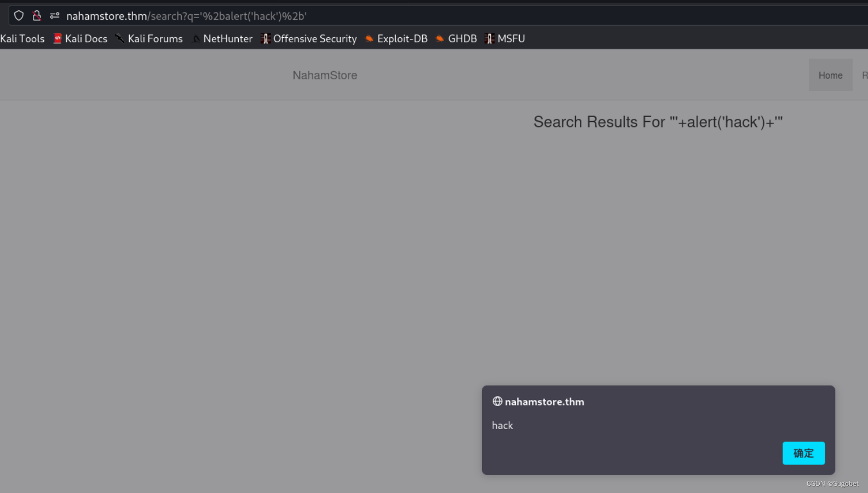Open the NetHunter bookmark
Viewport: 868px width, 493px height.
[222, 38]
